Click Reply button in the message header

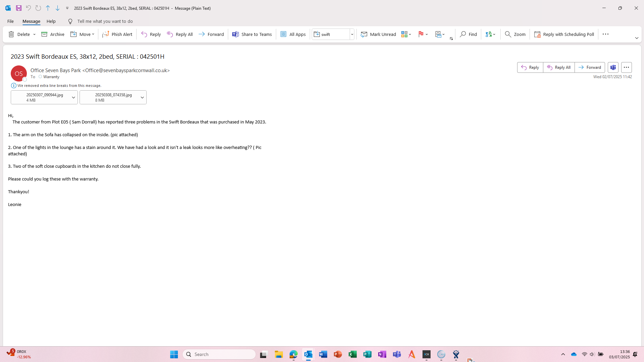point(530,67)
